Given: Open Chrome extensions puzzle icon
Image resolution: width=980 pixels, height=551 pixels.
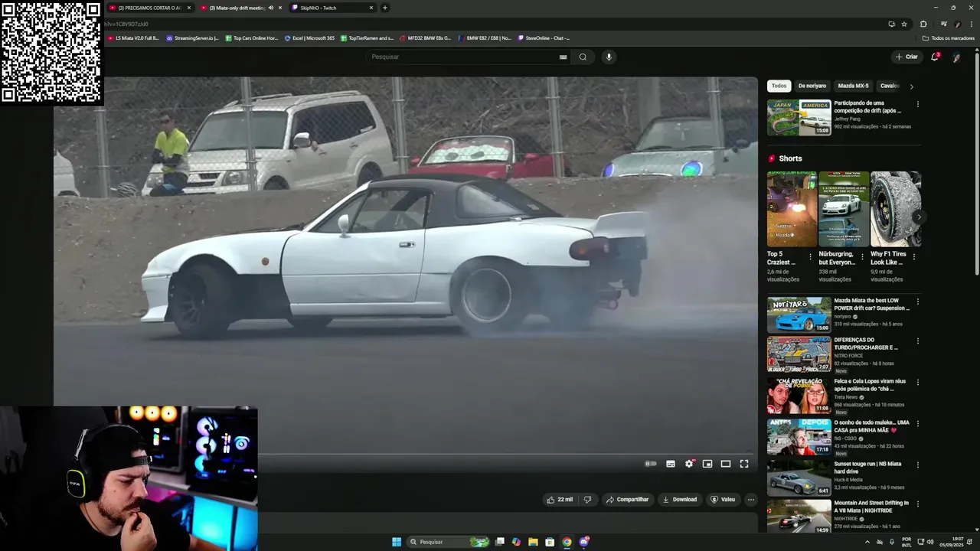Looking at the screenshot, I should pos(923,24).
